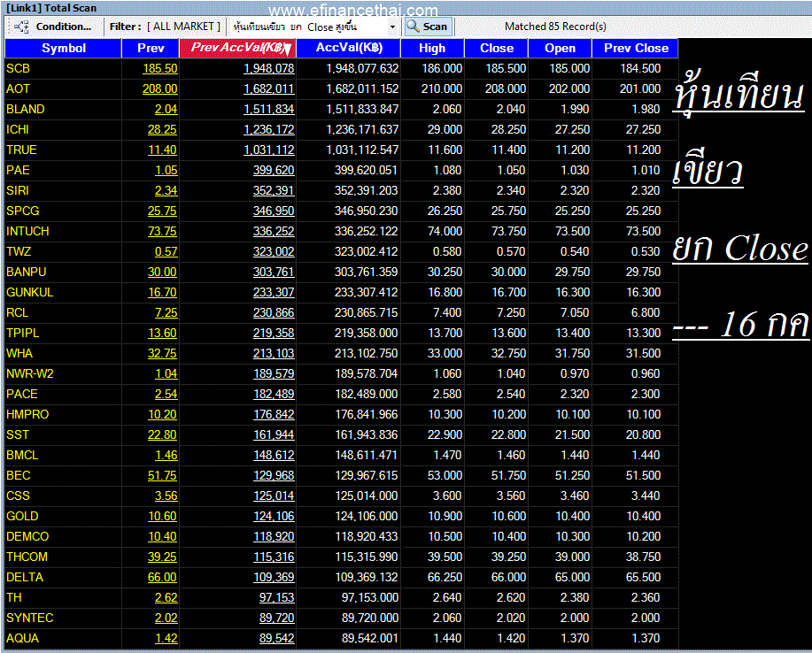
Task: Select the SIRI symbol
Action: click(x=18, y=190)
